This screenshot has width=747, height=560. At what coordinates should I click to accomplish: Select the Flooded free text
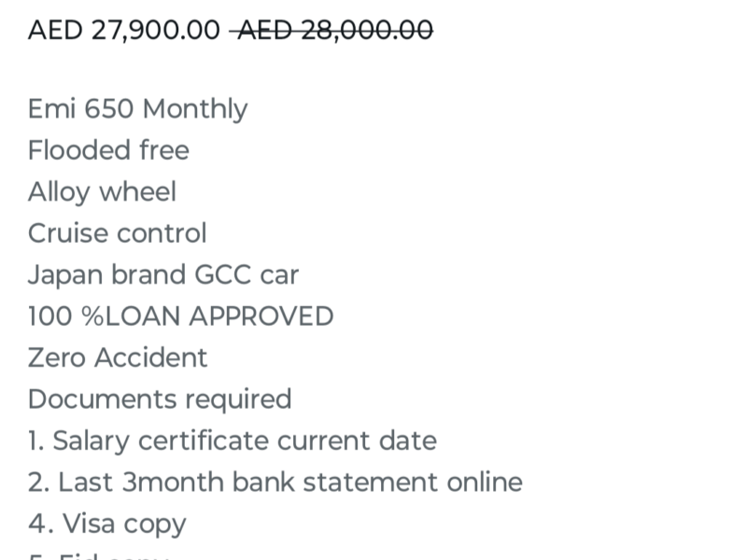point(108,150)
